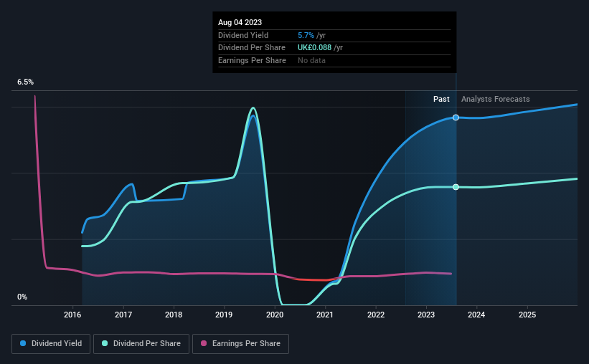Click the teal Dividend Per Share legend dot
589x364 pixels.
(x=105, y=343)
